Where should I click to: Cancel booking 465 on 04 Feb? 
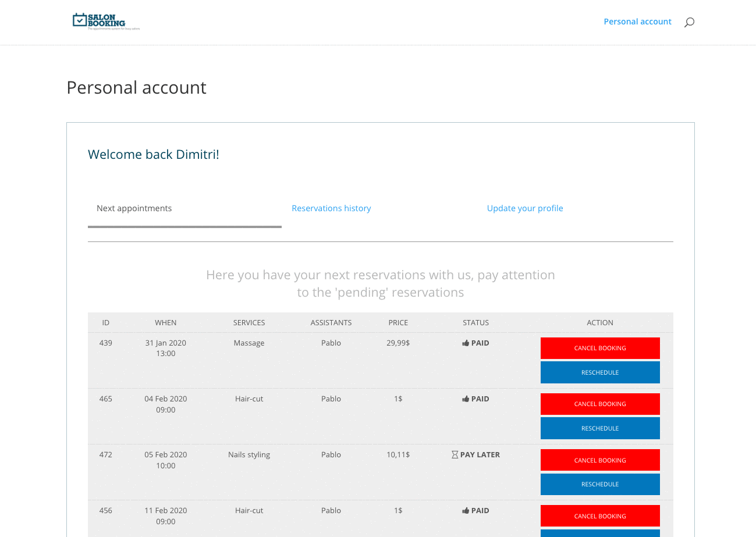pyautogui.click(x=600, y=404)
